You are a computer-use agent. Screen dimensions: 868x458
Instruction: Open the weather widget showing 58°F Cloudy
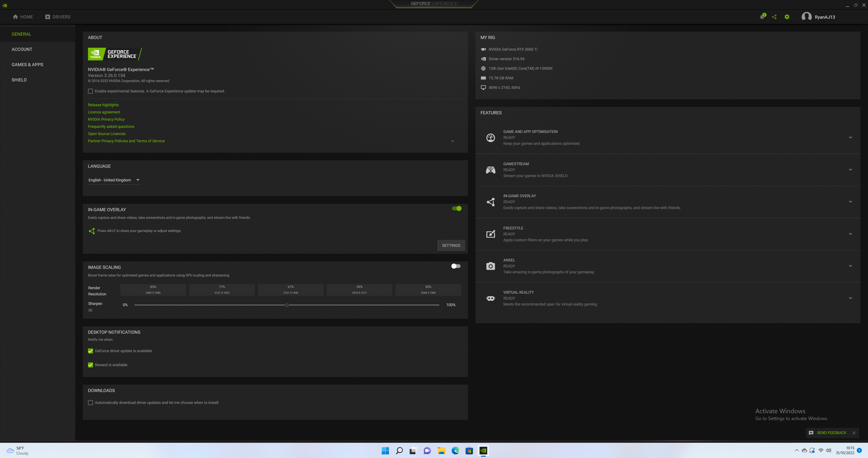[x=18, y=451]
